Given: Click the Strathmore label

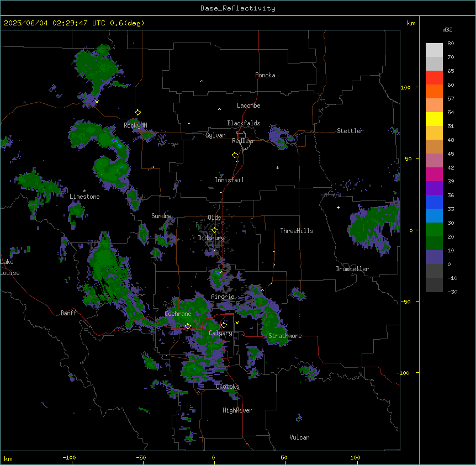Looking at the screenshot, I should 285,336.
